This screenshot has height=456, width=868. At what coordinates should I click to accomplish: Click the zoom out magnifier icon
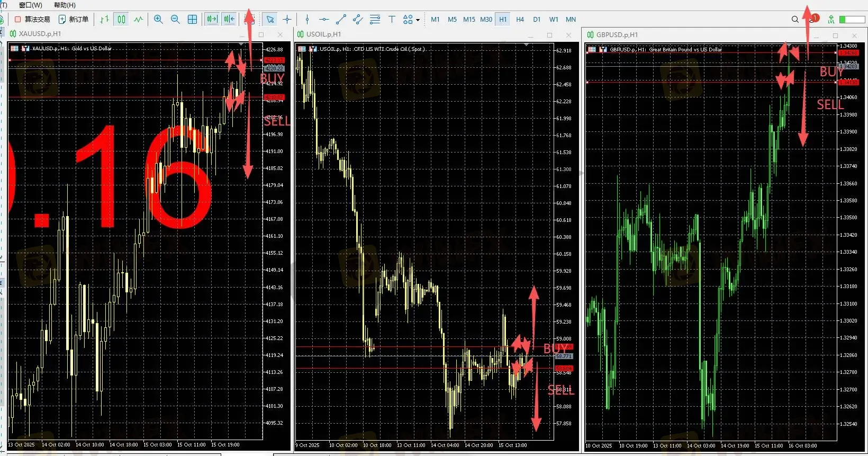(175, 20)
